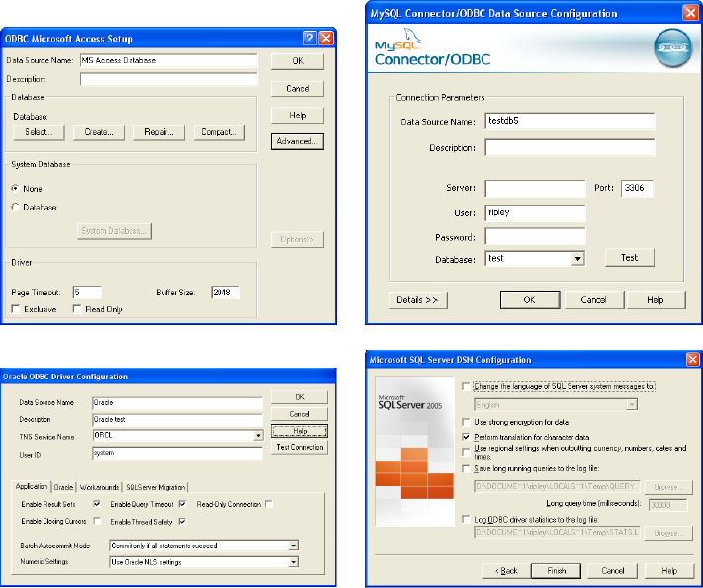Toggle Enable Closing Cursors checkbox

97,521
